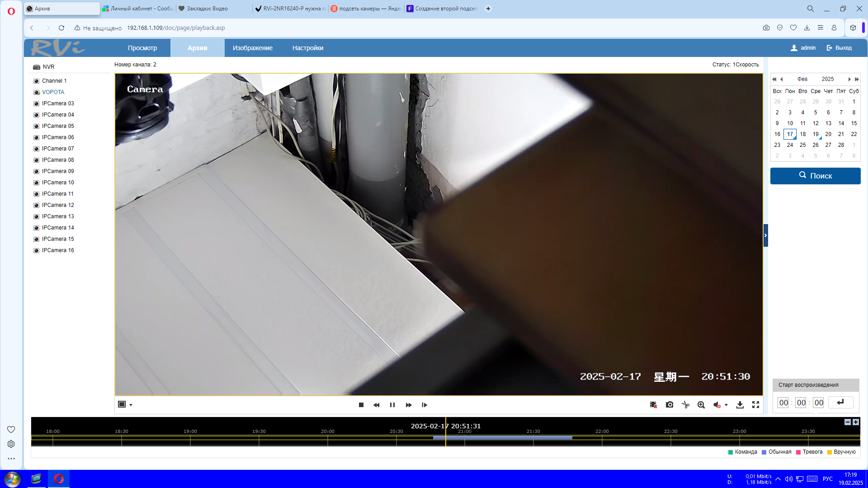Screen dimensions: 868x488
Task: Click the scissors clip tool icon
Action: [x=685, y=405]
